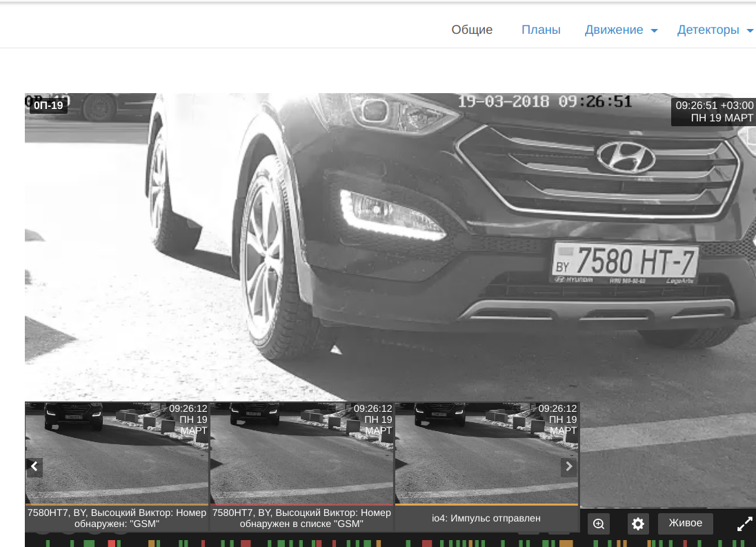This screenshot has width=756, height=547.
Task: Open the 'io4: Импульс отправлен' event thumbnail
Action: pos(486,453)
